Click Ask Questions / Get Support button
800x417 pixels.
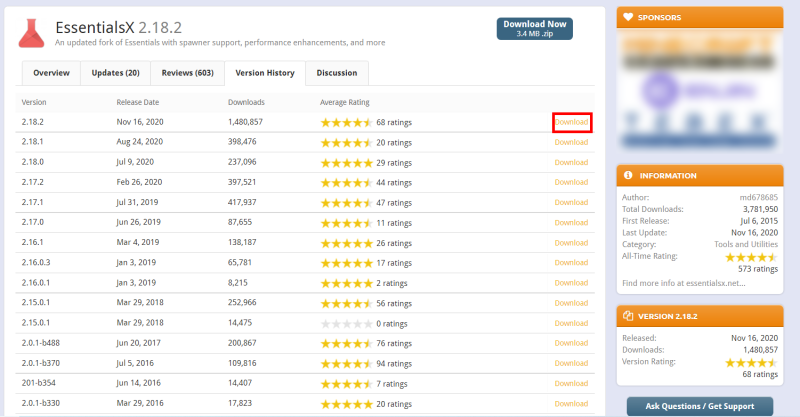click(699, 406)
